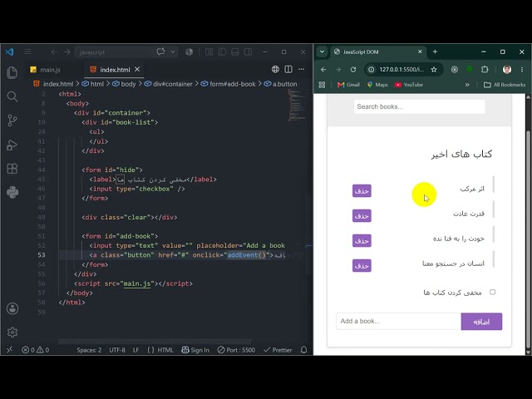Click the Prettier status bar item
The image size is (532, 399).
(x=278, y=350)
